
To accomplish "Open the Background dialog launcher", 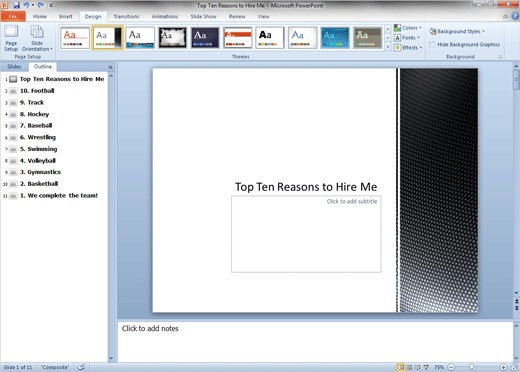I will [500, 57].
